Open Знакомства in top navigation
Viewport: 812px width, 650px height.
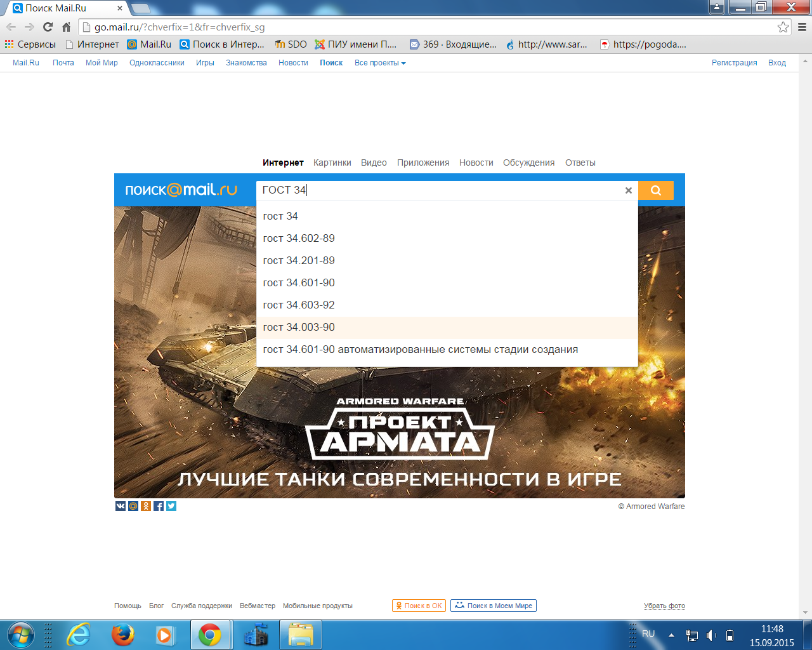pos(246,63)
